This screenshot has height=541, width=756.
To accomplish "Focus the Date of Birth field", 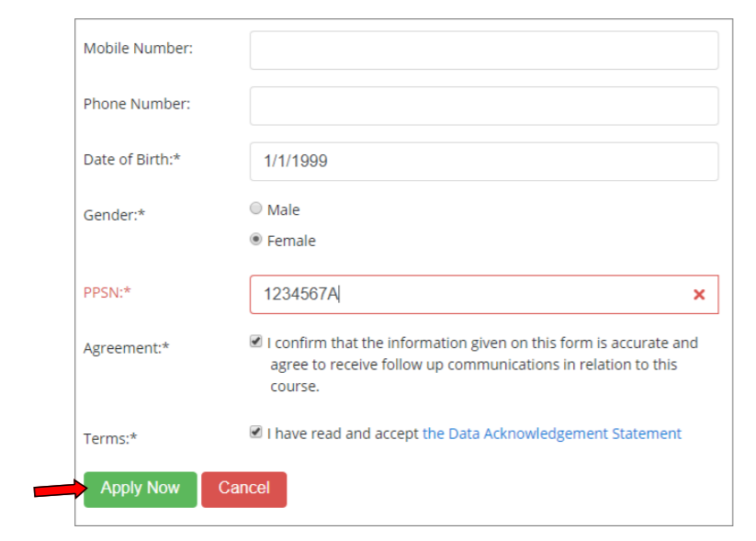I will coord(484,162).
